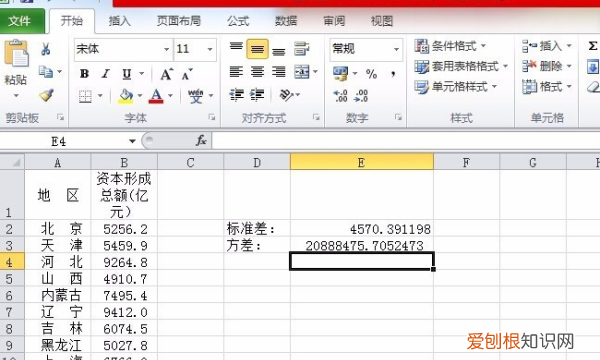Screen dimensions: 600x360
Task: Switch to the 视图 tab
Action: click(382, 21)
